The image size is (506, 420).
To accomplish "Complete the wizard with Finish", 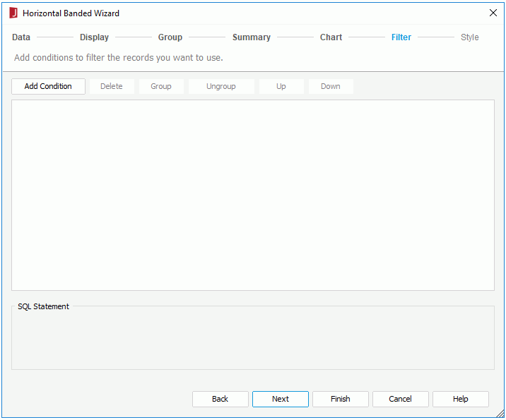I will coord(341,399).
